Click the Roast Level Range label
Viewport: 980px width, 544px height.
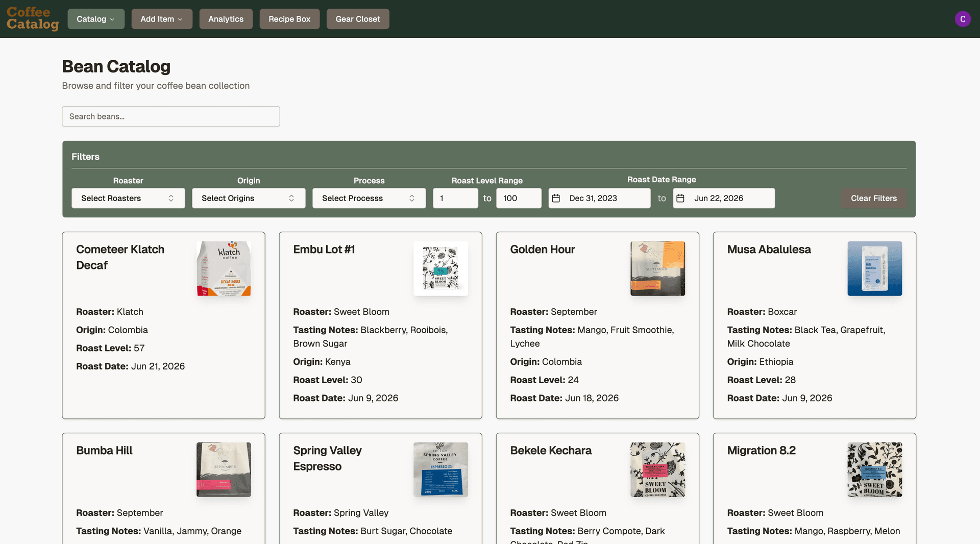487,181
